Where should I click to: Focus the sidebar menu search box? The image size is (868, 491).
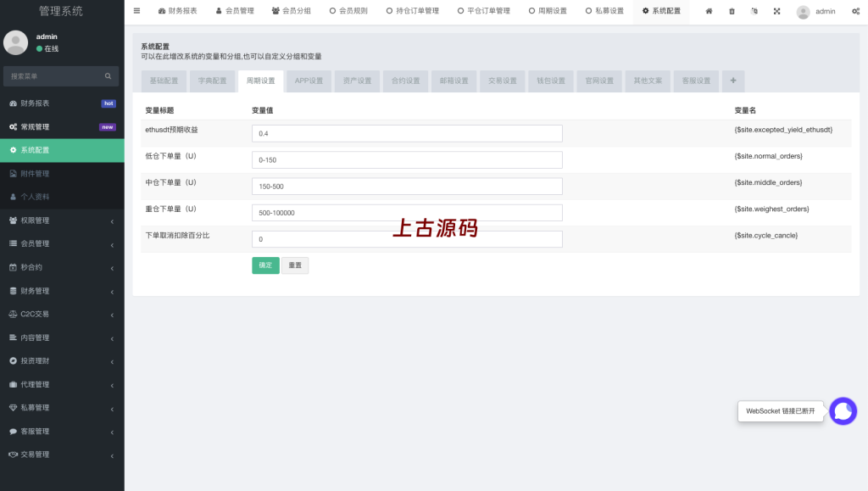61,75
